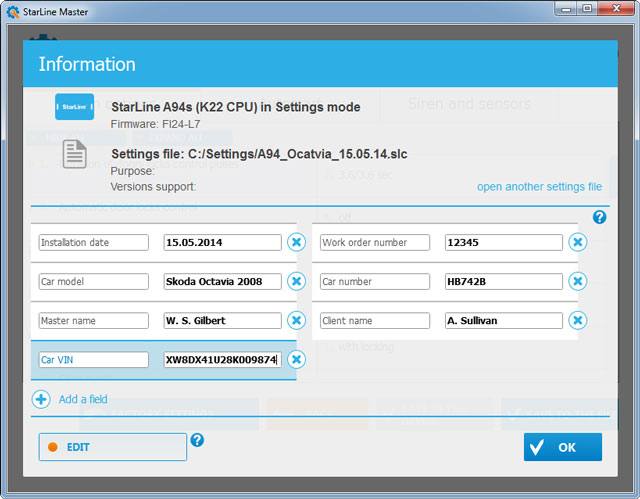The width and height of the screenshot is (640, 499).
Task: Open help icon above Work order fields
Action: [599, 217]
